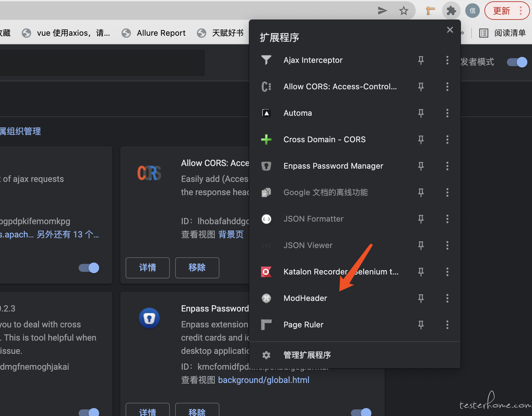Open 天赋好书 bookmark
The image size is (532, 416).
pos(220,33)
